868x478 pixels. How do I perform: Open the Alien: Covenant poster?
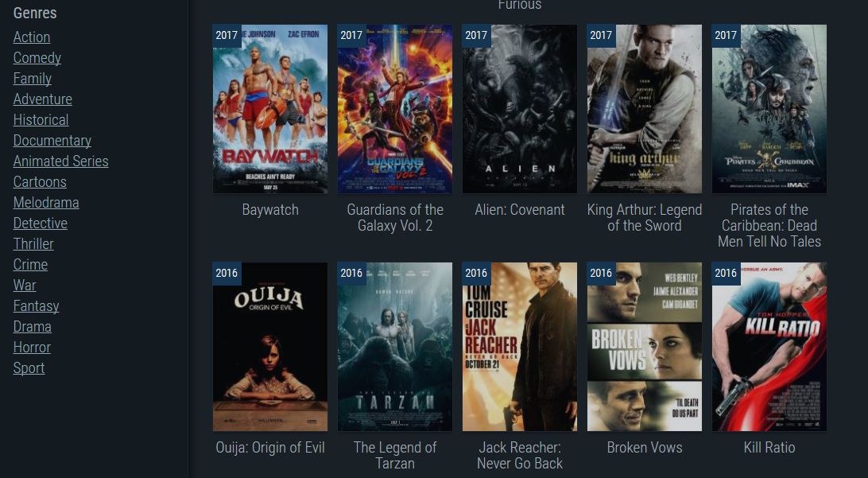(520, 109)
